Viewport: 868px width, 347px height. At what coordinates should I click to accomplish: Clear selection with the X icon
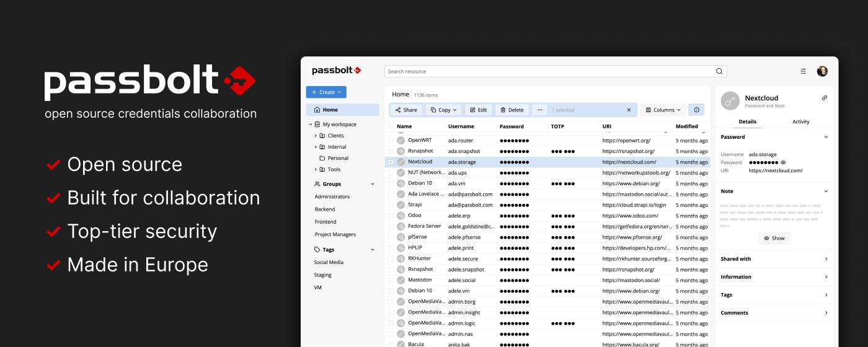(x=629, y=110)
